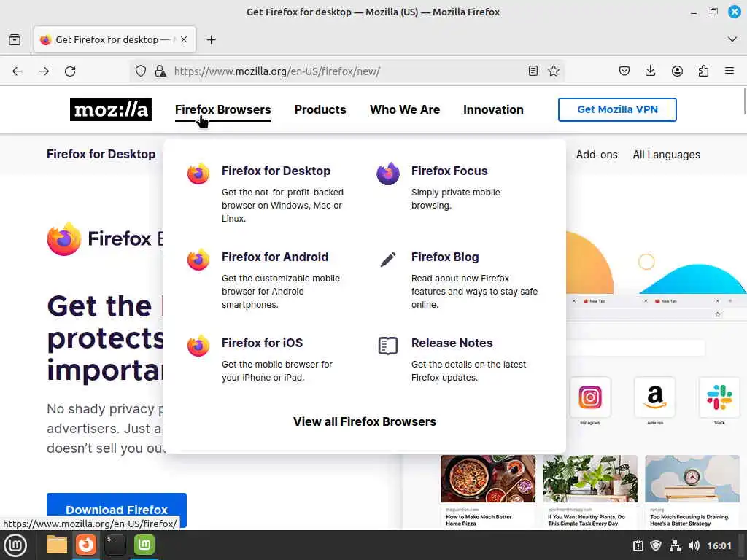Toggle Reader View icon in address bar
Screen dimensions: 747x560
coord(533,71)
